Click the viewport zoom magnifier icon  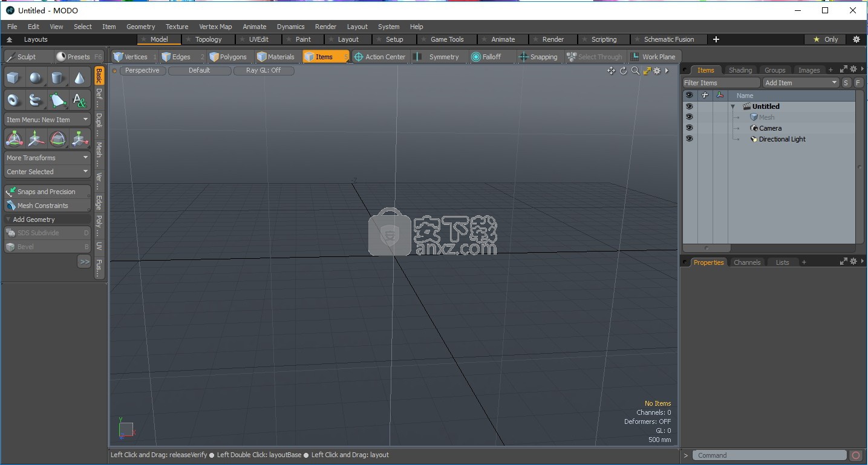coord(635,71)
